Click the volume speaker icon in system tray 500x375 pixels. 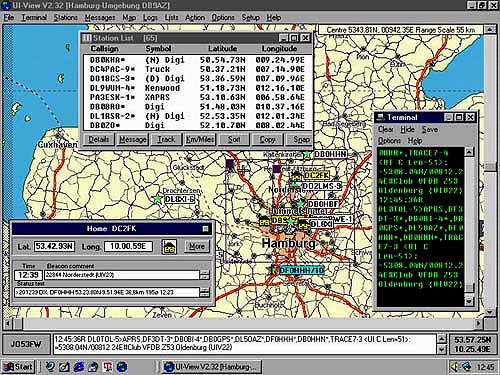(x=454, y=367)
